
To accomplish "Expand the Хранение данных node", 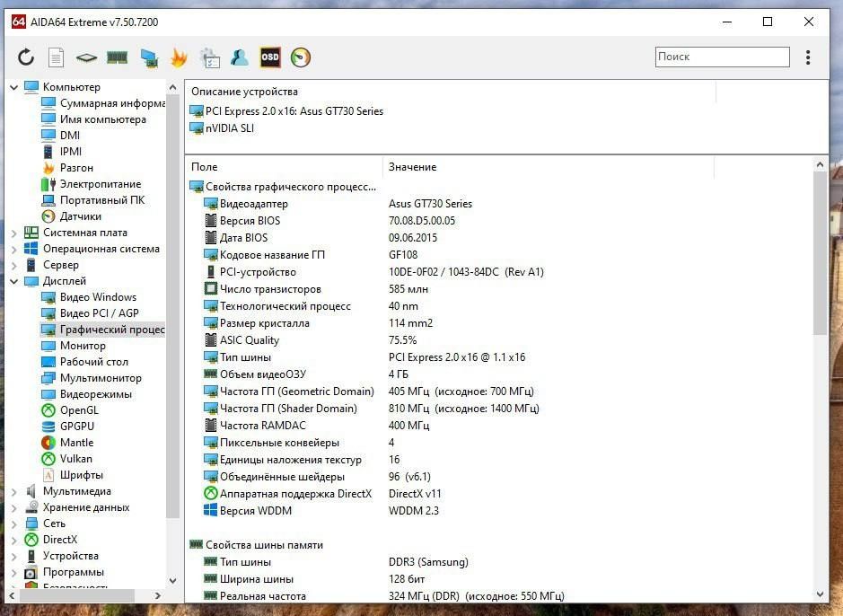I will point(14,507).
